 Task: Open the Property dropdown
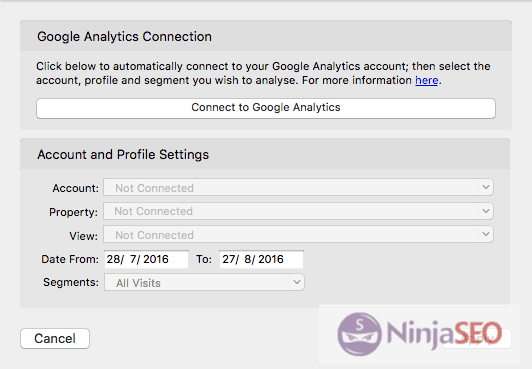pos(298,211)
